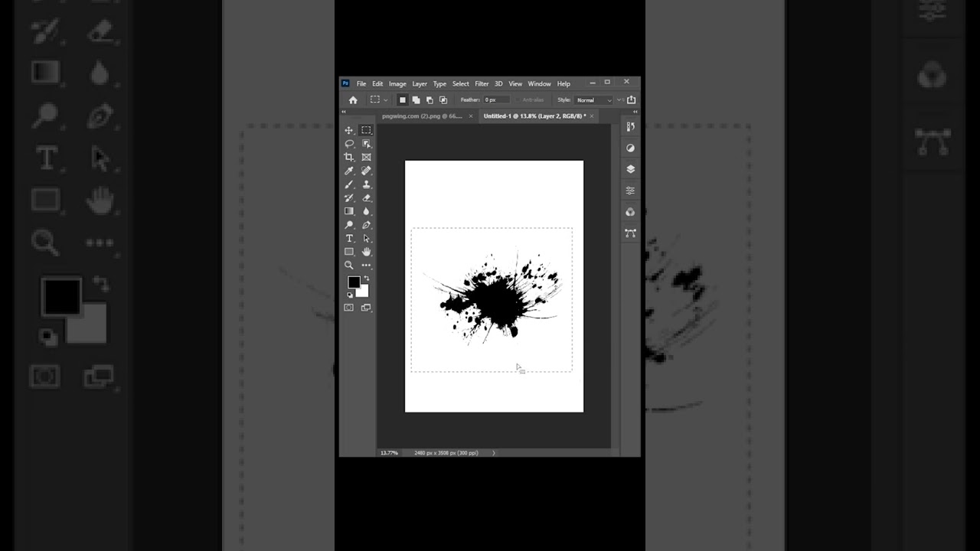Screen dimensions: 980x551
Task: Open the Help menu
Action: 563,83
